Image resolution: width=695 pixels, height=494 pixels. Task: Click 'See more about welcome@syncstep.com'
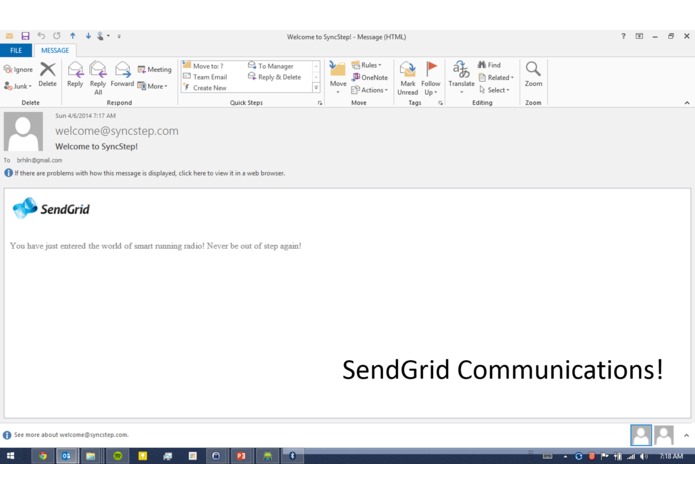click(x=71, y=435)
